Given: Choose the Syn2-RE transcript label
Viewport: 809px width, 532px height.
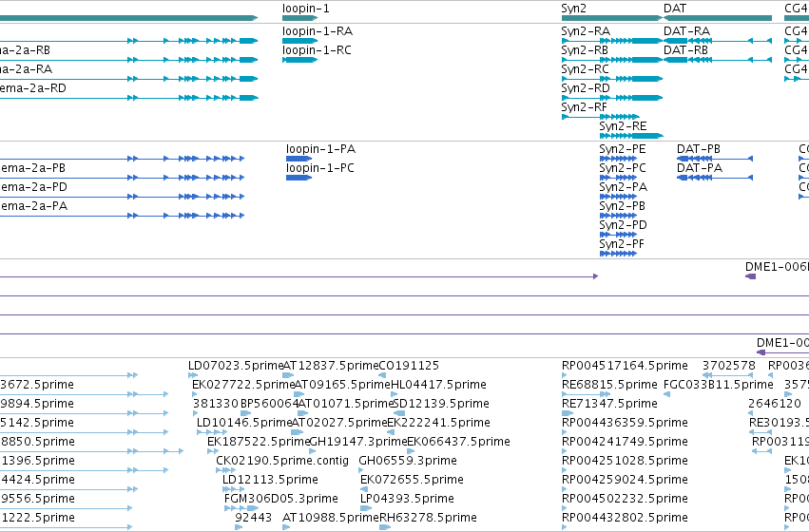Looking at the screenshot, I should [x=623, y=126].
